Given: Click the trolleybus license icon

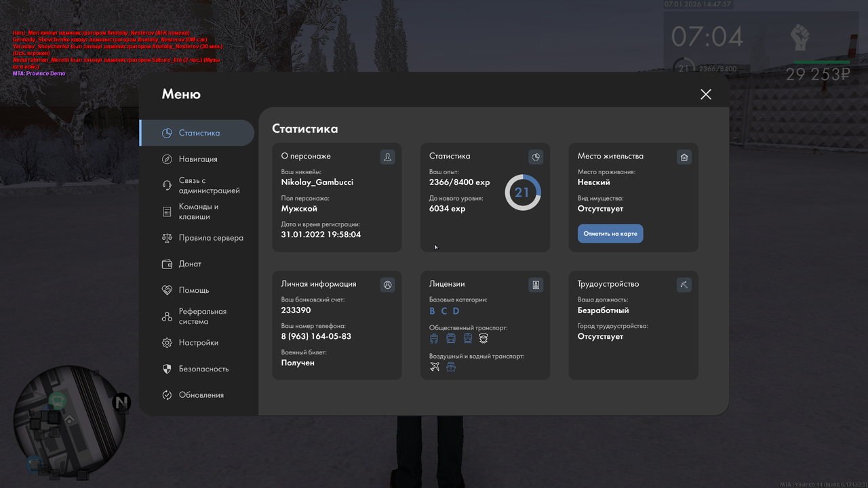Looking at the screenshot, I should [x=434, y=338].
